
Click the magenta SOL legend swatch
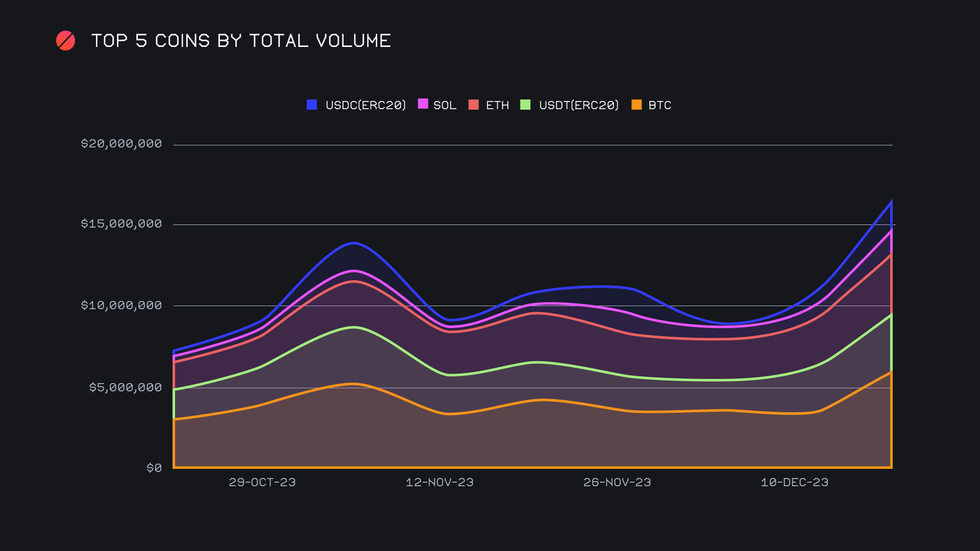[x=423, y=104]
